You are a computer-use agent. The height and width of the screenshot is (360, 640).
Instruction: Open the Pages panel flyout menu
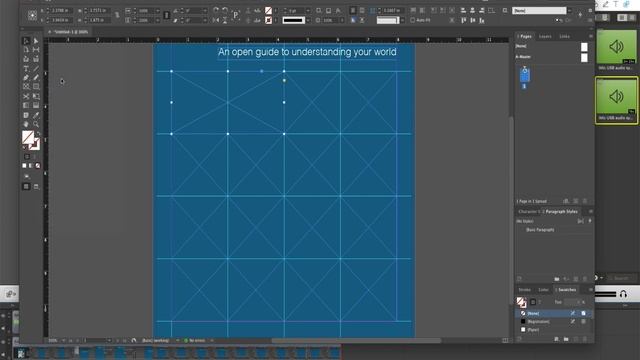click(x=591, y=36)
